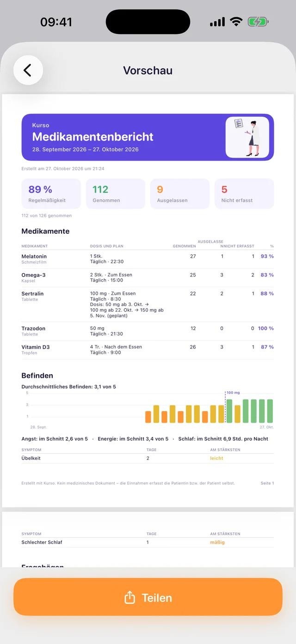This screenshot has width=296, height=644.
Task: Tap the 87 % value for Vitamin D3
Action: click(267, 347)
